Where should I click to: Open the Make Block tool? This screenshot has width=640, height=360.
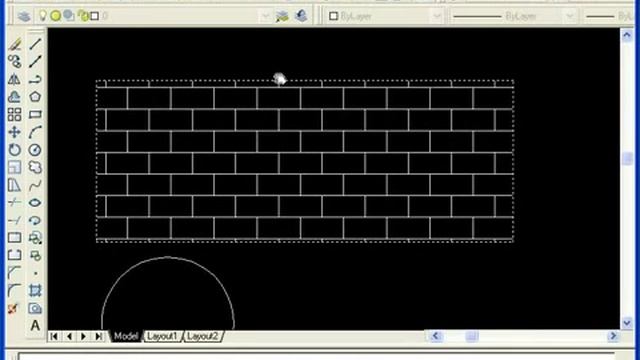coord(35,255)
